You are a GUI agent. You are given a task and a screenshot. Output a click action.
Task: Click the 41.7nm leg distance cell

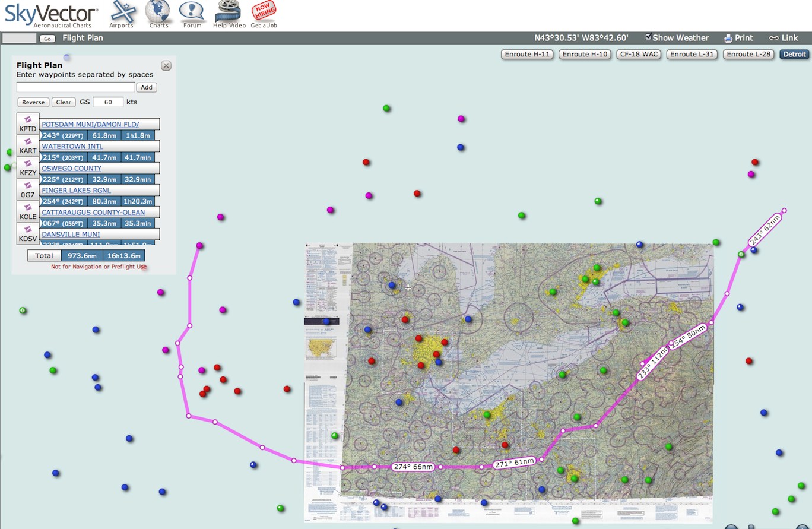[104, 157]
